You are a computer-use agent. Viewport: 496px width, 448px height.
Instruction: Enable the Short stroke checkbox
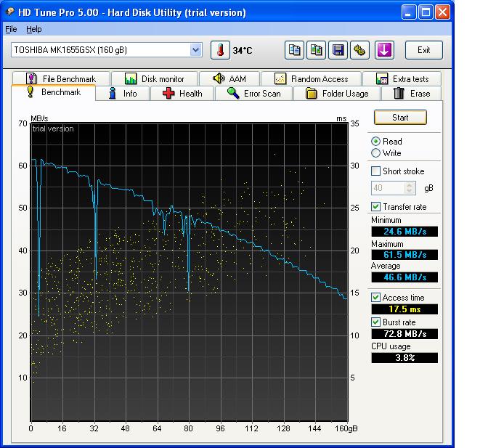[x=375, y=171]
